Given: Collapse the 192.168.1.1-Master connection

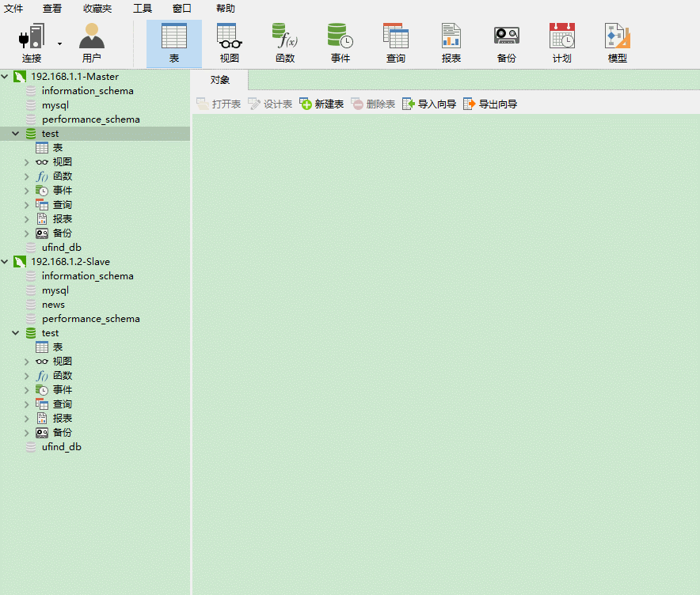Looking at the screenshot, I should point(6,76).
